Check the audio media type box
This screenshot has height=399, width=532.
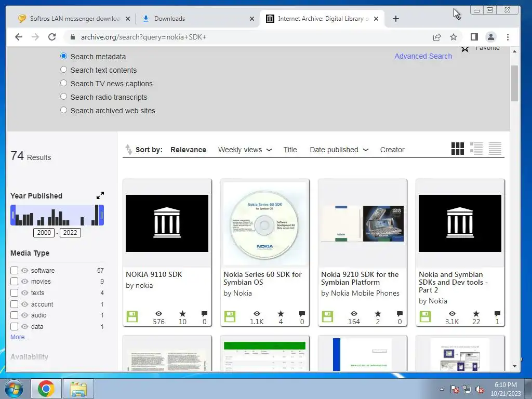[x=14, y=315]
